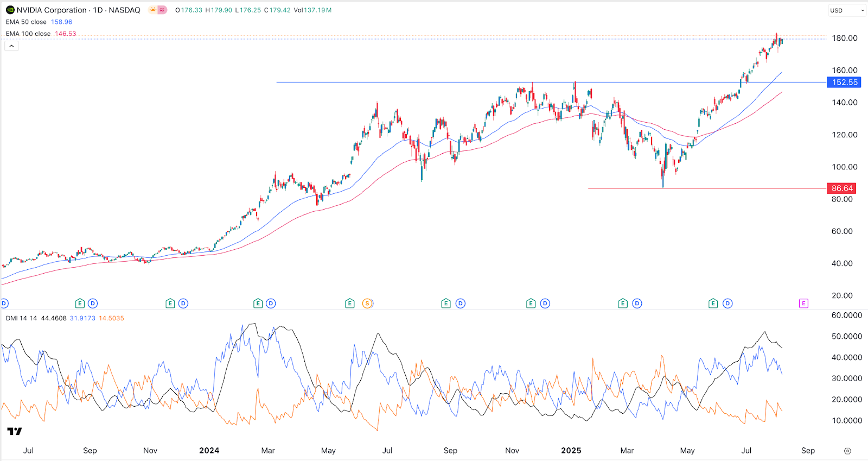
Task: Select the DMI 14 14 indicator legend
Action: tap(21, 318)
